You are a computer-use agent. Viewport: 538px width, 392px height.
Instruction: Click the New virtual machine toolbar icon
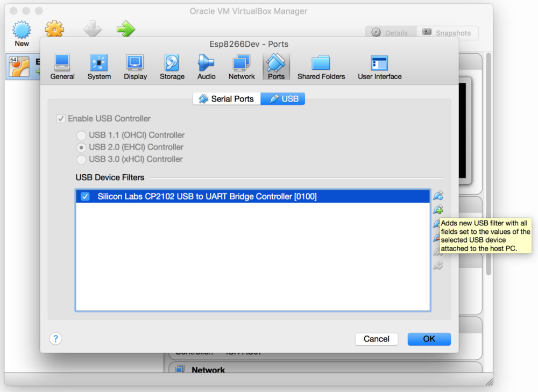click(22, 33)
